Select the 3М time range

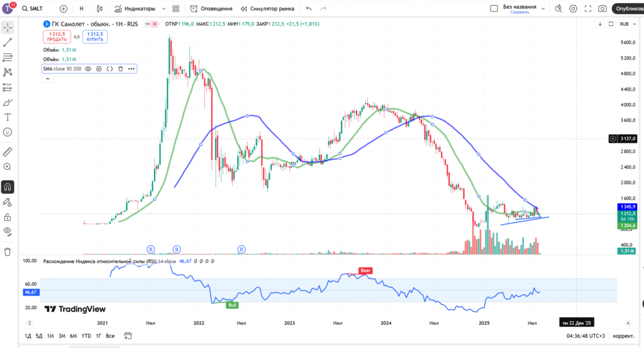coord(62,335)
